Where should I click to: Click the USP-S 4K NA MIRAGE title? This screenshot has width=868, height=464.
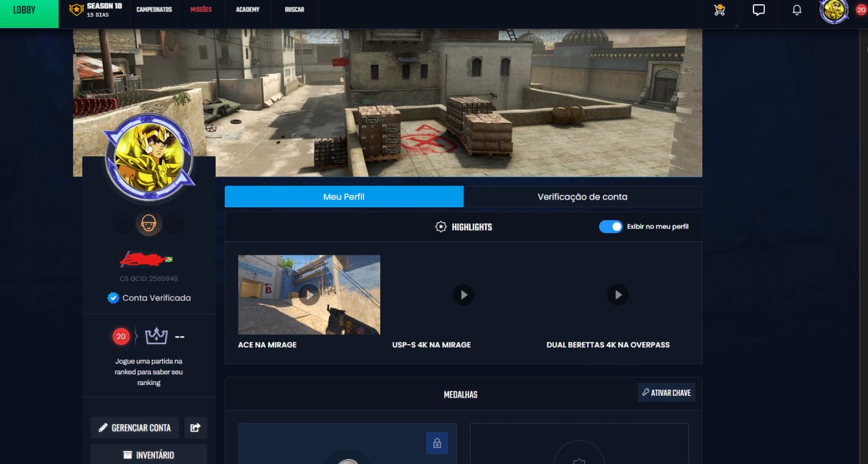point(432,345)
